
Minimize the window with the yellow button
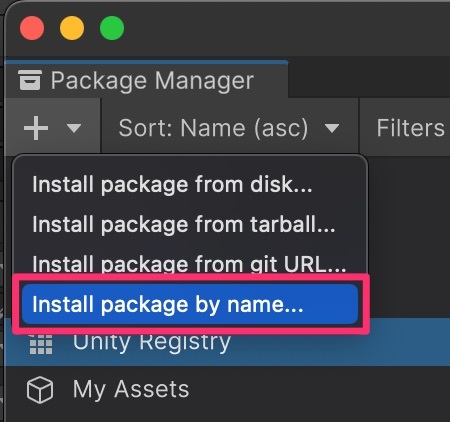tap(72, 28)
